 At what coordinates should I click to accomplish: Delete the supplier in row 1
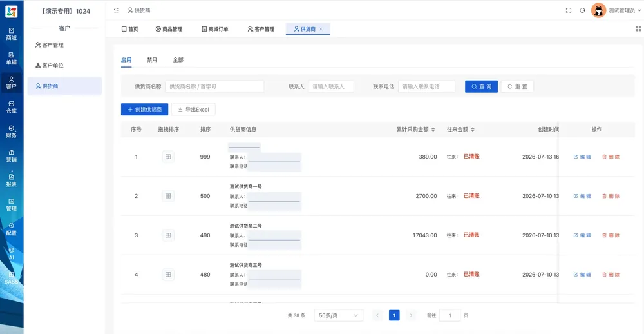pyautogui.click(x=611, y=157)
